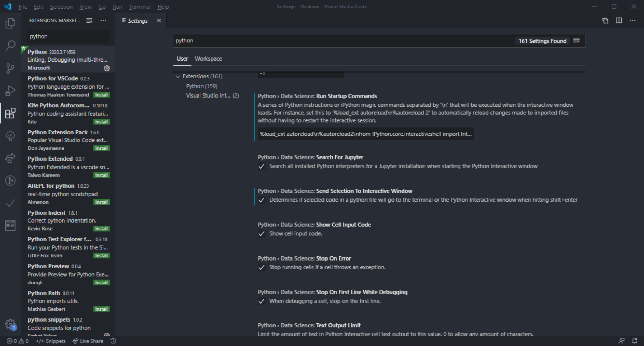This screenshot has height=346, width=644.
Task: Install Python Test Explorer extension
Action: pyautogui.click(x=101, y=256)
